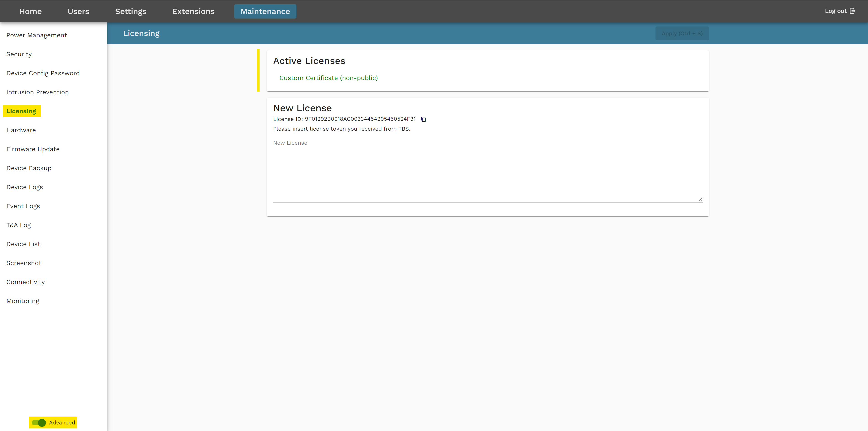
Task: Open Device List
Action: point(23,244)
